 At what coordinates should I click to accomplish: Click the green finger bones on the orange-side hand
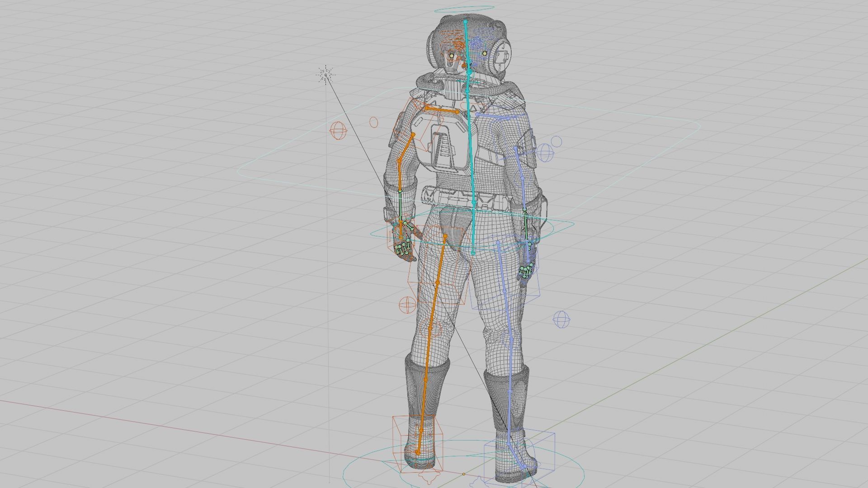[403, 248]
